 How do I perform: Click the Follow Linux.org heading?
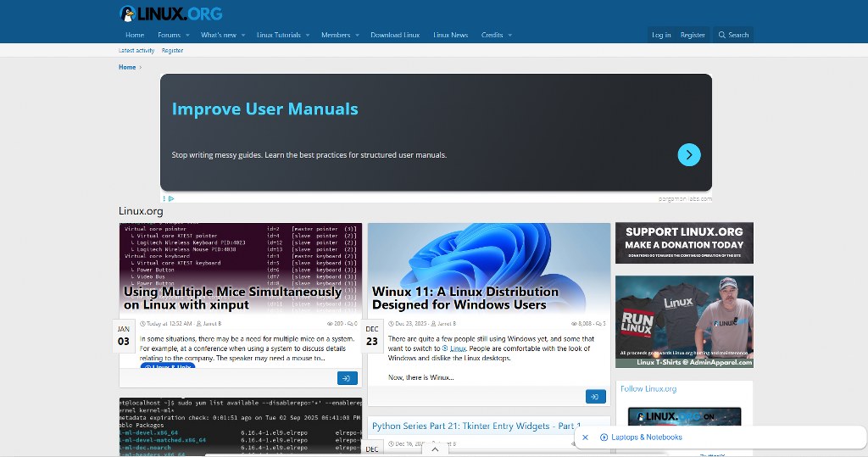(648, 389)
